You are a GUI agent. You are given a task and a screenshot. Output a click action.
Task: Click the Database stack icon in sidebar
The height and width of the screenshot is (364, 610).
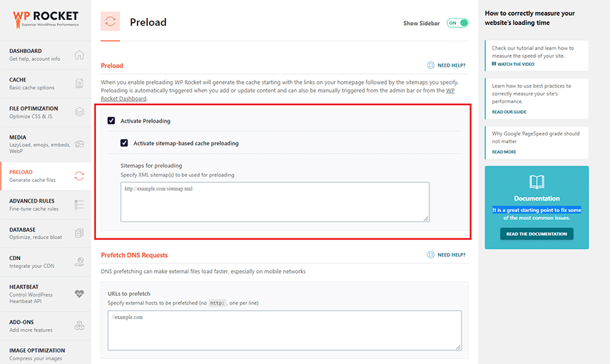[x=79, y=234]
